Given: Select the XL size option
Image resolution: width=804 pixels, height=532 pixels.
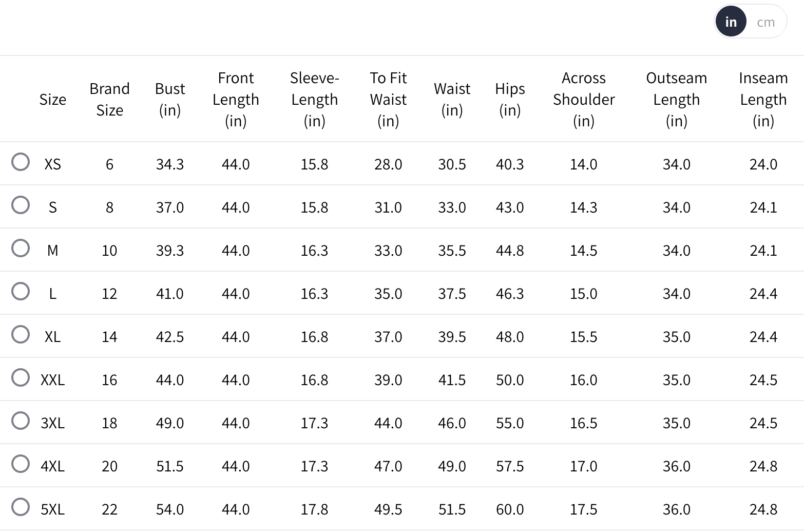Looking at the screenshot, I should click(x=21, y=335).
